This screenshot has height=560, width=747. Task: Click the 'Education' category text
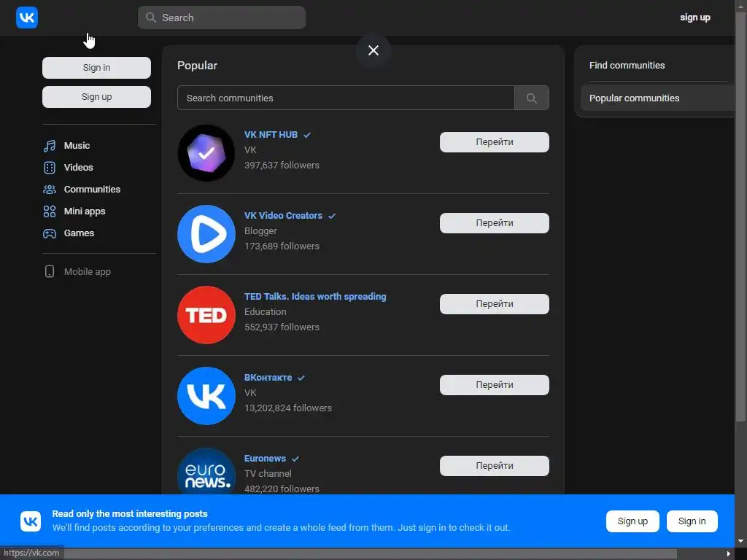click(x=266, y=312)
